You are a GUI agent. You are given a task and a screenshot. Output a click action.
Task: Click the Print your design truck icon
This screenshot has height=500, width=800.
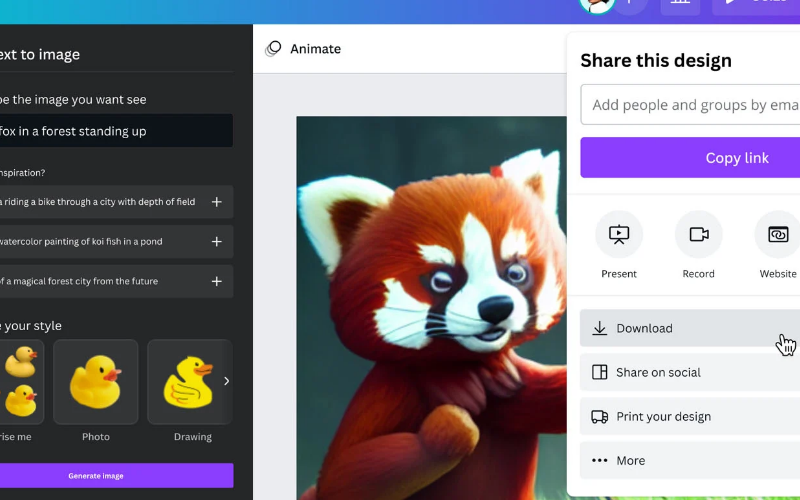pos(599,416)
